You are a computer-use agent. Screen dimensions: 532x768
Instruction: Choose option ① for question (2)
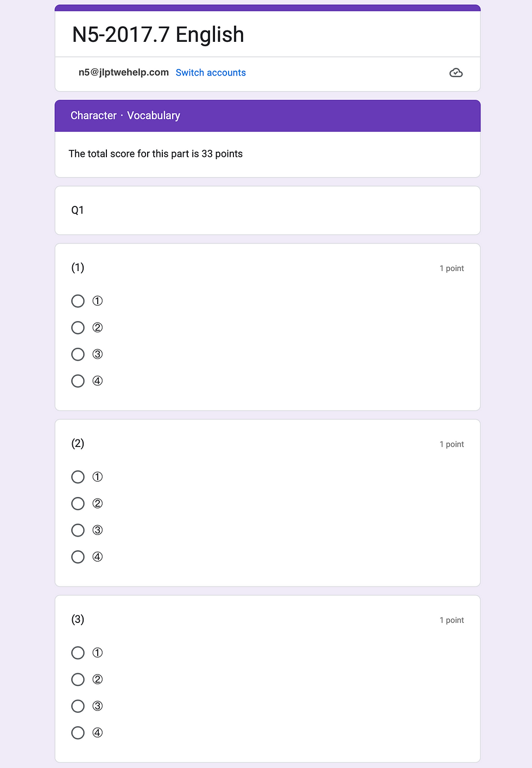click(78, 477)
